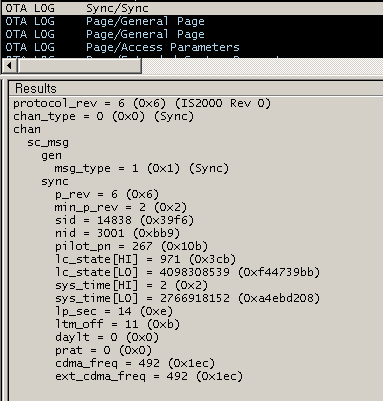Select the sys_time[LO] = 2766918152 line
The height and width of the screenshot is (401, 383).
pyautogui.click(x=187, y=298)
